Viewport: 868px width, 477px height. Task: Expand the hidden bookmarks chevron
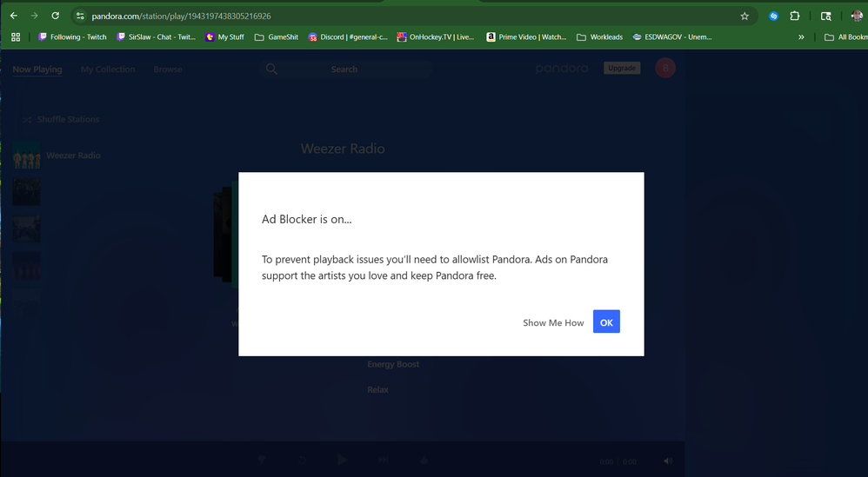click(x=801, y=37)
